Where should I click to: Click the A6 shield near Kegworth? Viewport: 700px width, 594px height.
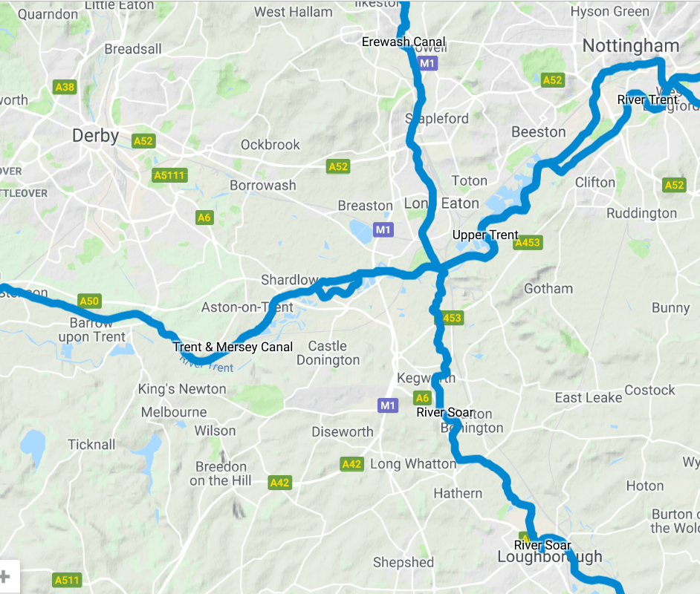pos(422,398)
